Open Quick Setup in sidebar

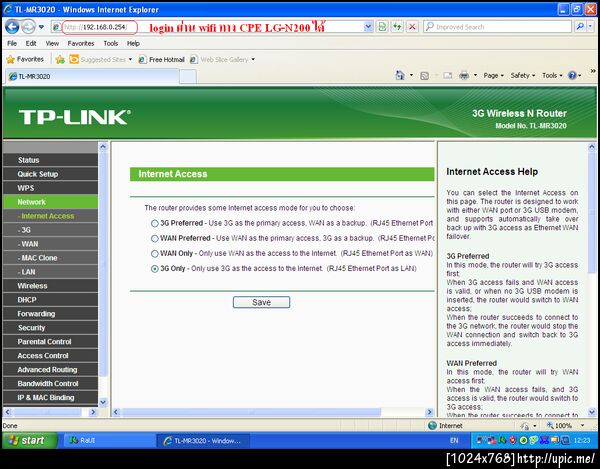click(x=50, y=174)
